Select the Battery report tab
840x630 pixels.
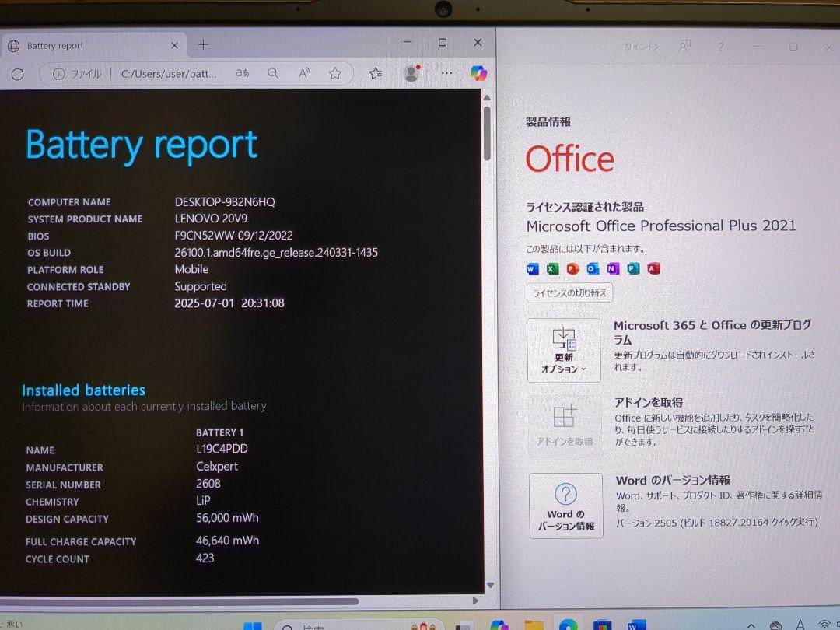point(94,46)
